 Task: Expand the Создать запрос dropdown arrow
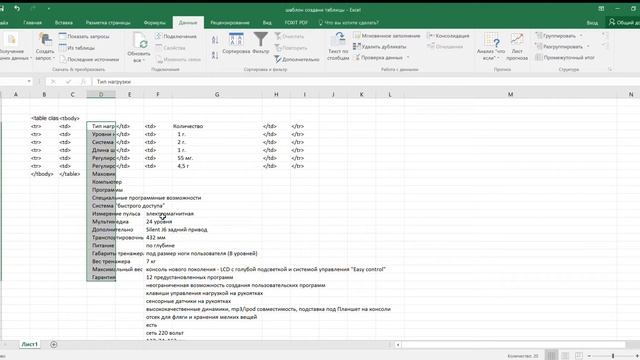(x=53, y=58)
